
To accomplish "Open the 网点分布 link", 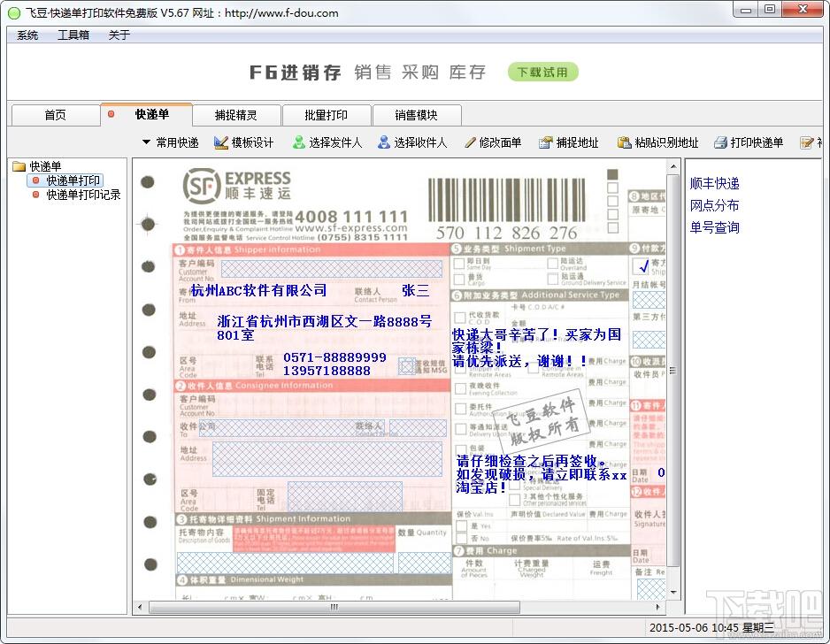I will pyautogui.click(x=715, y=205).
